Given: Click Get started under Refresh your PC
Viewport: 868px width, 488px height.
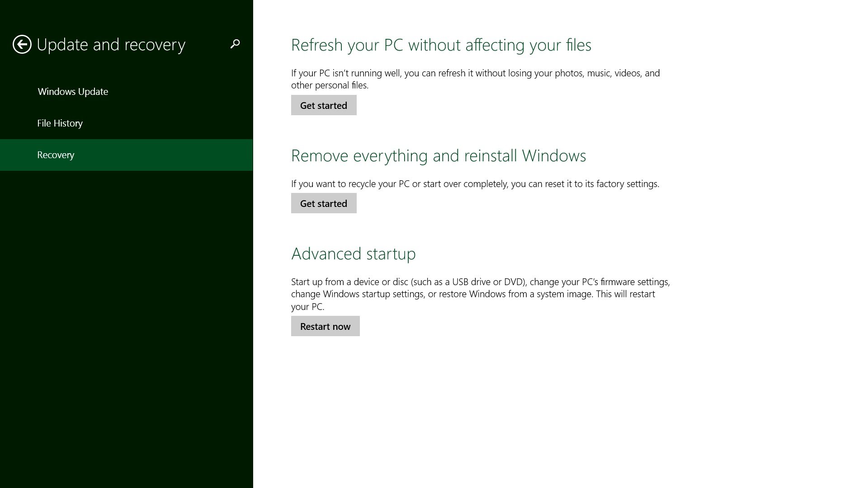Looking at the screenshot, I should point(324,105).
